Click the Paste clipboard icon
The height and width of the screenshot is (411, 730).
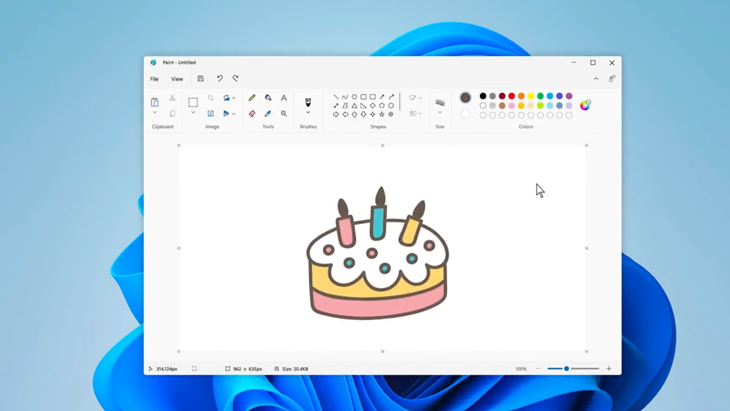155,102
